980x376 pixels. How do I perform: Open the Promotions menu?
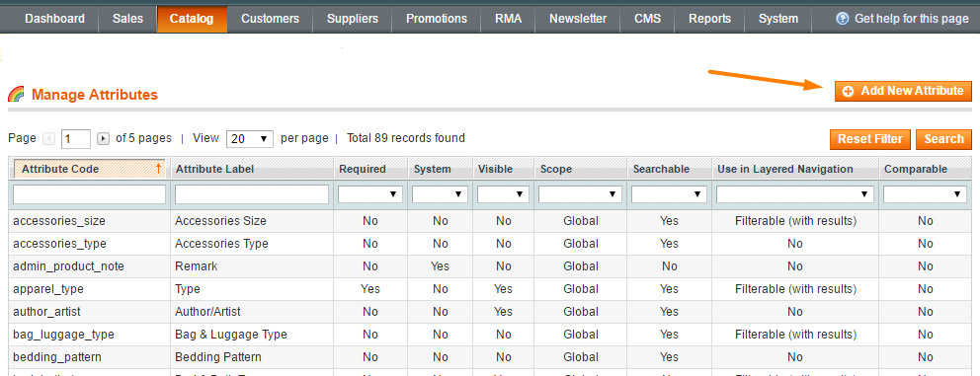437,19
